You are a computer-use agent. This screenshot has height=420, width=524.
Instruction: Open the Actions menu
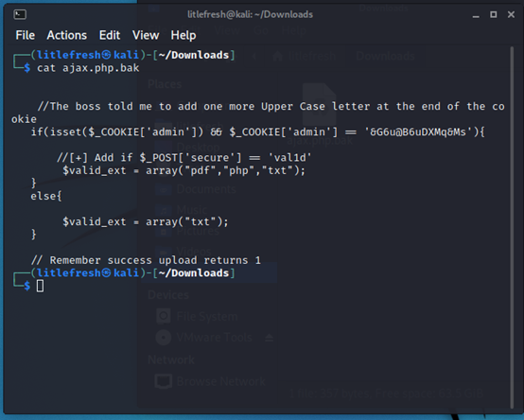point(66,35)
